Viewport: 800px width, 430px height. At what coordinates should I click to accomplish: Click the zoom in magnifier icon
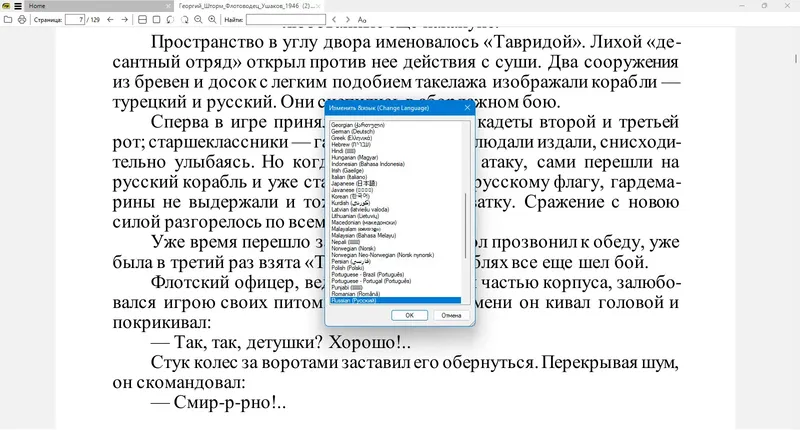click(x=212, y=19)
